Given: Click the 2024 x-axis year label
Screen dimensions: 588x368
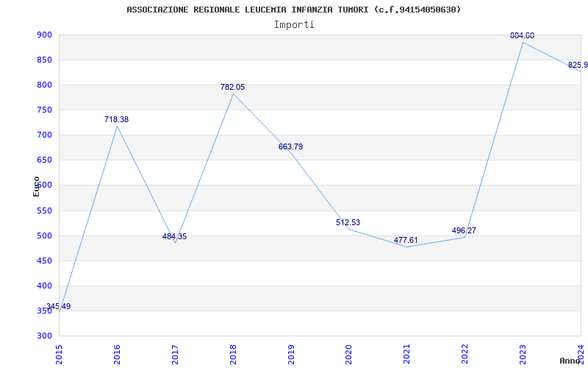Looking at the screenshot, I should 581,354.
